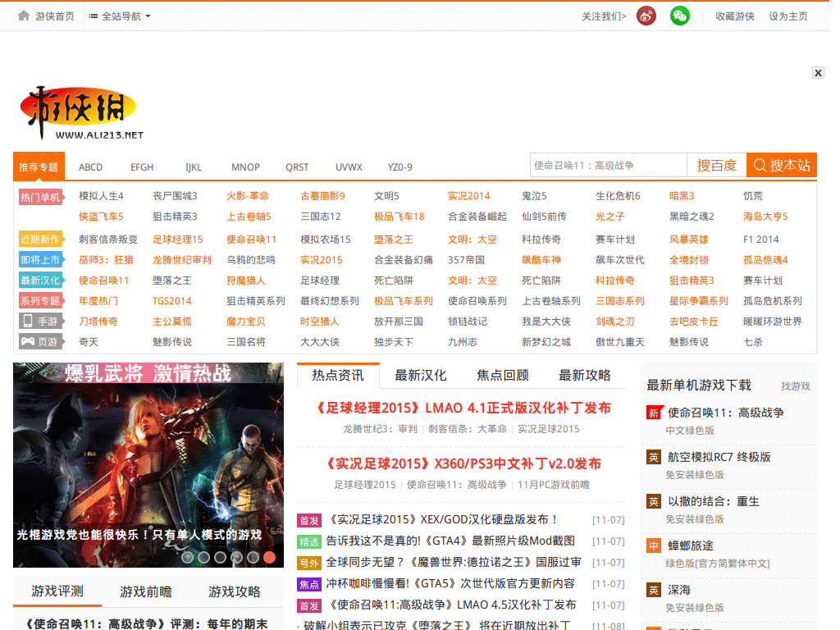This screenshot has width=840, height=630.
Task: Close the banner with the X button
Action: pos(818,73)
